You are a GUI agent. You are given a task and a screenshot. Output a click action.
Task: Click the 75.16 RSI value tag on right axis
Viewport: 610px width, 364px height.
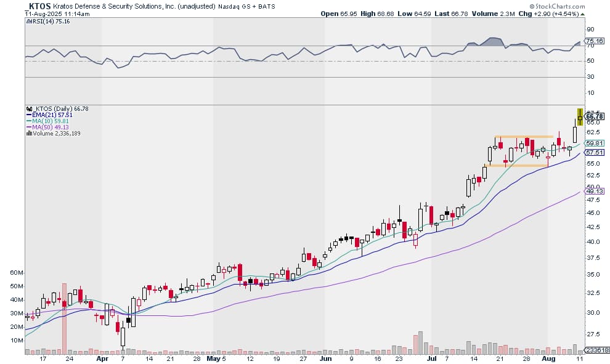(595, 41)
